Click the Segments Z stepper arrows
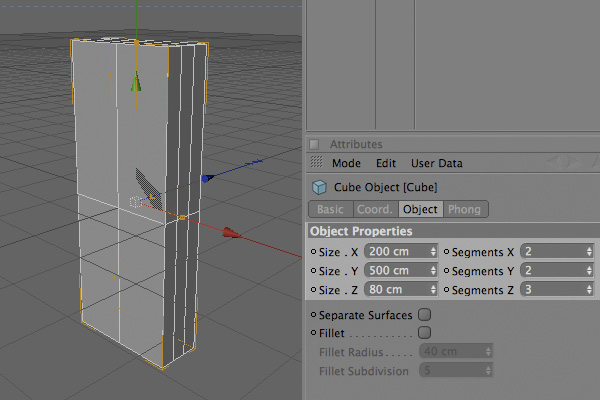This screenshot has width=600, height=400. tap(589, 290)
